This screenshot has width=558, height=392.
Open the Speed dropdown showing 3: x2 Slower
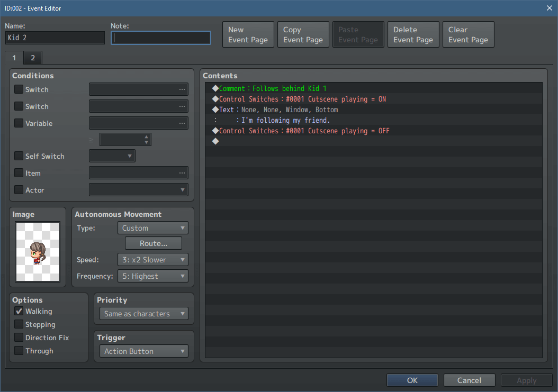coord(152,259)
